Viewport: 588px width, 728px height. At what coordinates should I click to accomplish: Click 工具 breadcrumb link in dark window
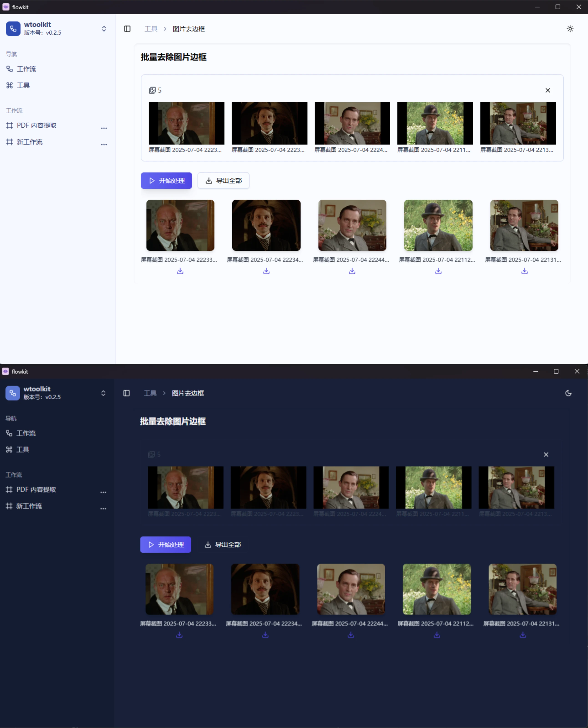(150, 393)
